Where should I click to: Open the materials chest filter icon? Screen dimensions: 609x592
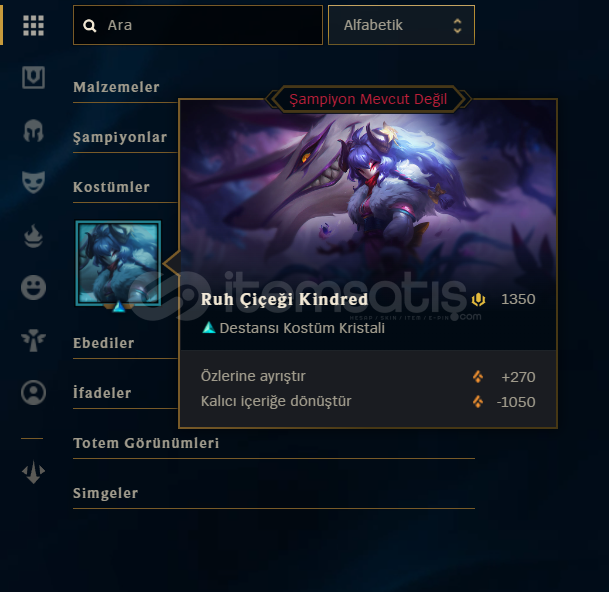coord(33,77)
